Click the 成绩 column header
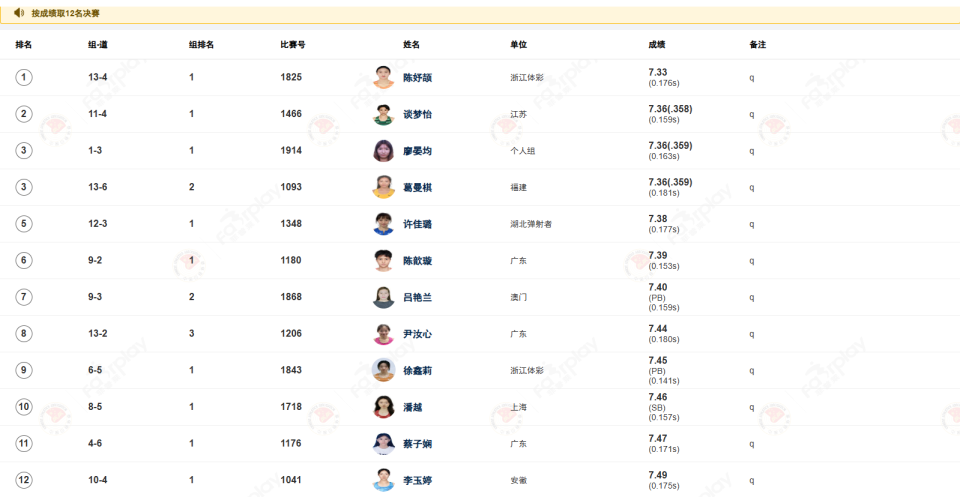Screen dimensions: 960x497 pyautogui.click(x=657, y=45)
